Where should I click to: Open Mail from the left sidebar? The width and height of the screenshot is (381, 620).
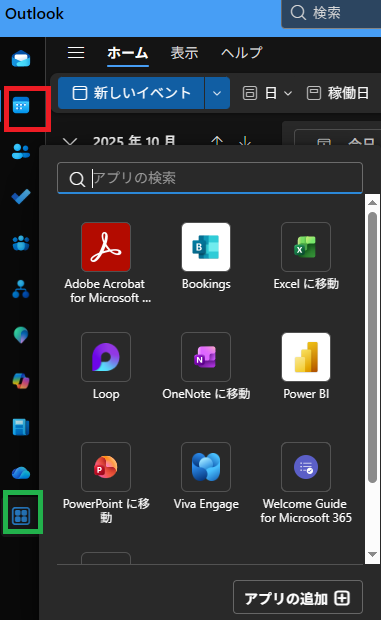(21, 59)
